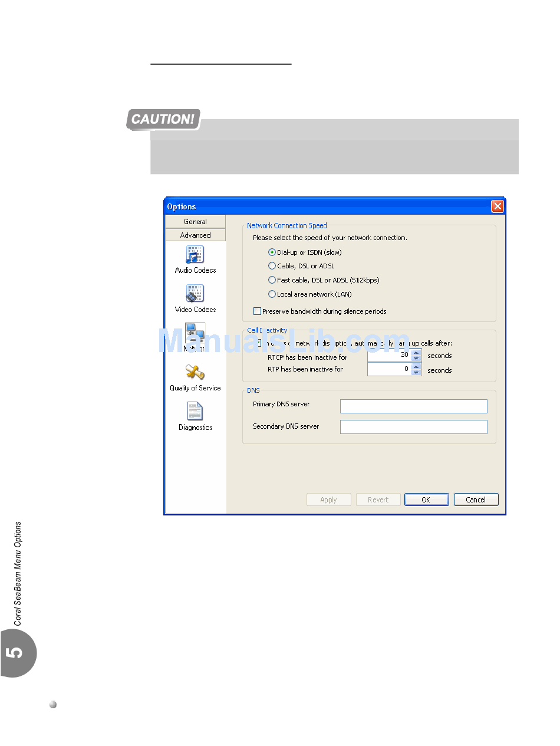Click the "RTP has been inactive for" label
Viewport: 560px width, 746px height.
[305, 369]
